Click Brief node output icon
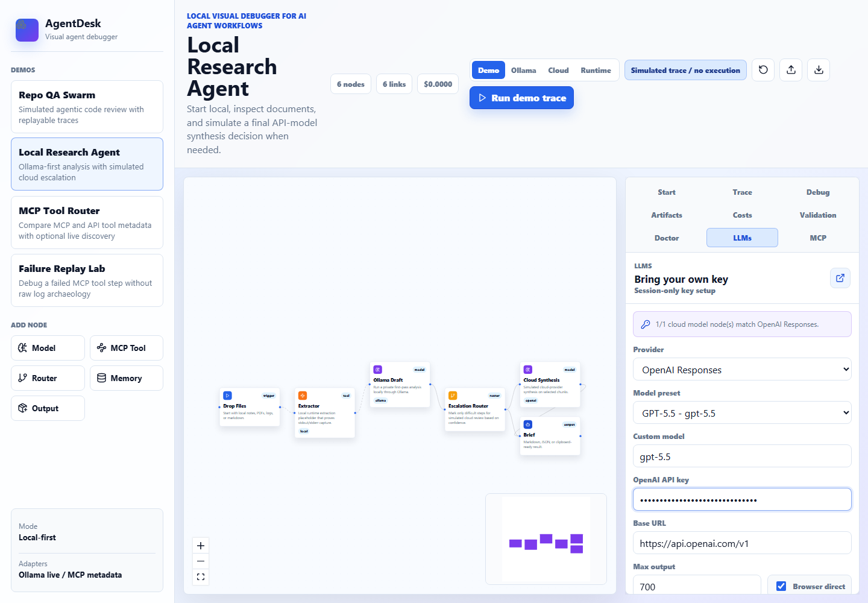The width and height of the screenshot is (868, 603). [528, 425]
